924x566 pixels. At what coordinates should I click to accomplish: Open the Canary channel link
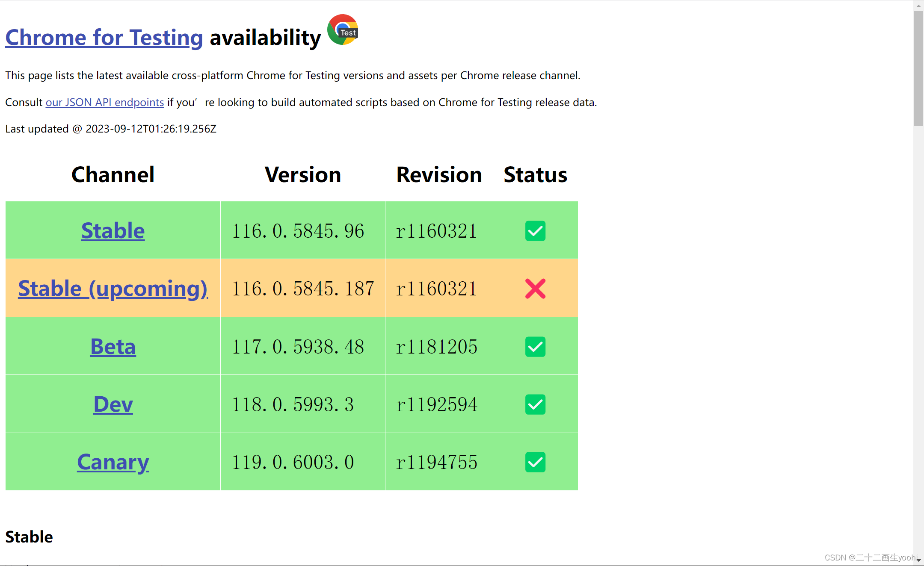(x=113, y=462)
